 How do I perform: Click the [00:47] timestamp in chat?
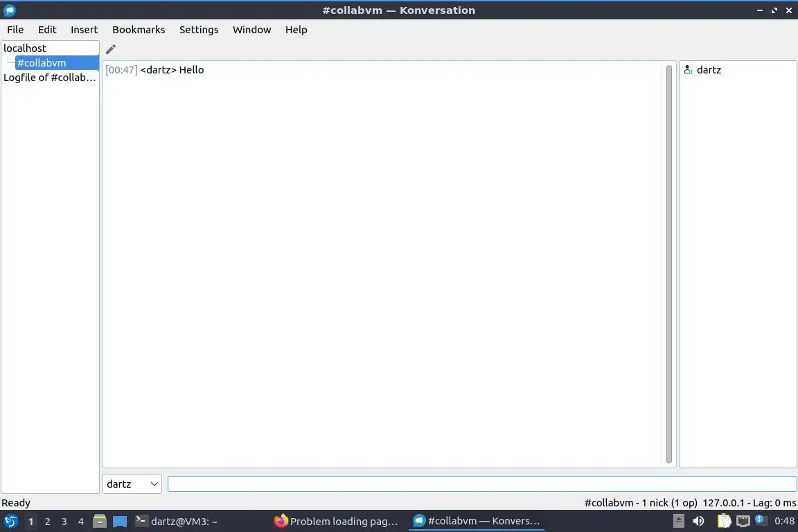click(121, 70)
